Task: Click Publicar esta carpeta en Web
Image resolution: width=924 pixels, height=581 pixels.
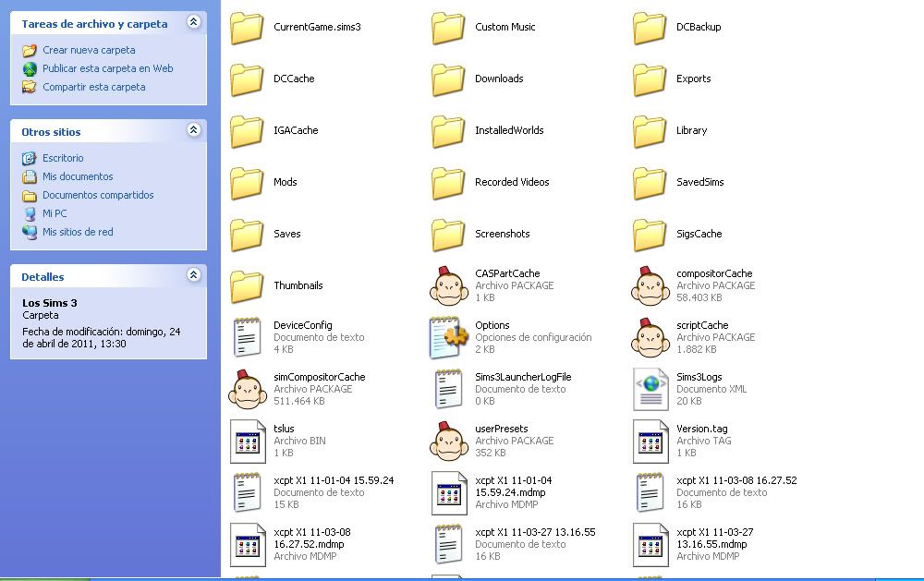Action: pyautogui.click(x=107, y=68)
